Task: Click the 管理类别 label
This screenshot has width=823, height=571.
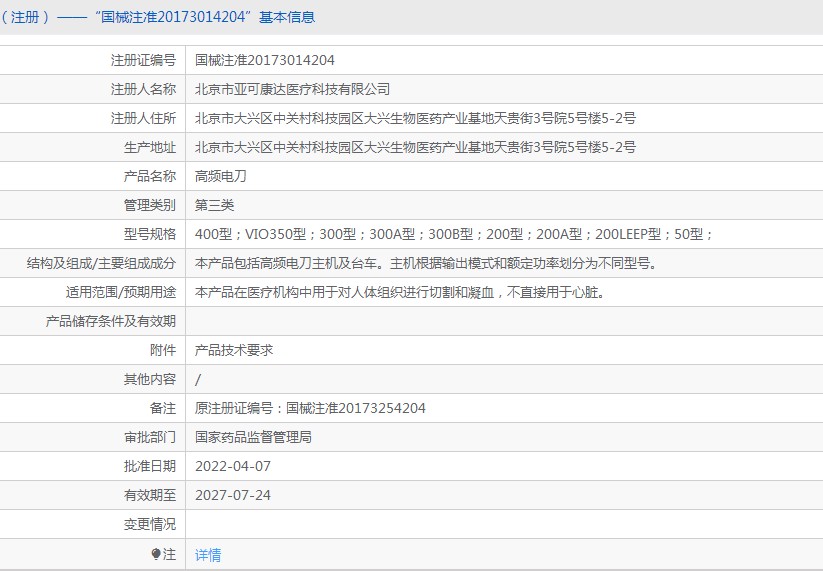Action: [x=150, y=205]
